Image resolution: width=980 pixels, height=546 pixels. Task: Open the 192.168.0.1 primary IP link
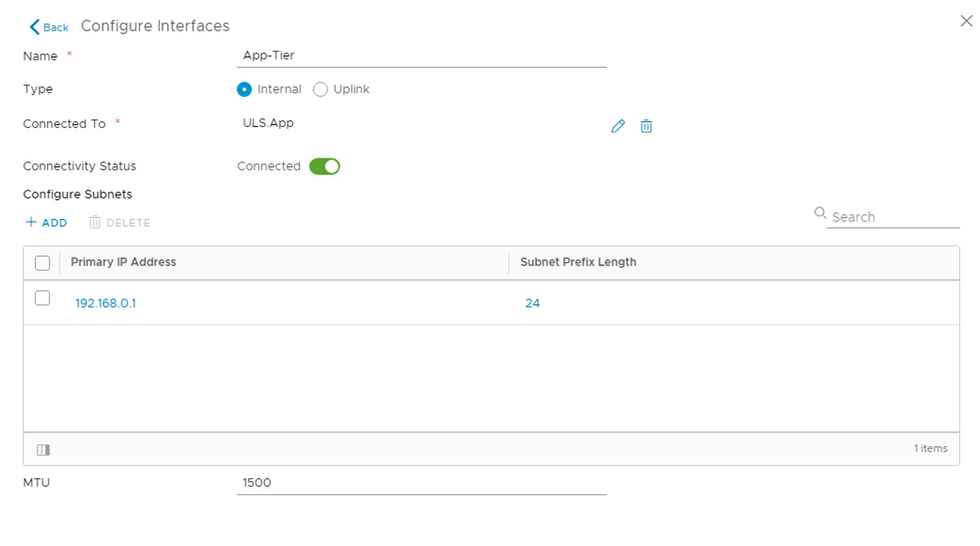pyautogui.click(x=106, y=303)
